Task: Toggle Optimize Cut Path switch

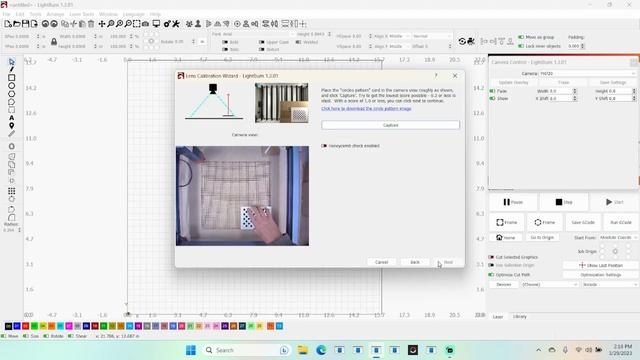Action: click(491, 275)
